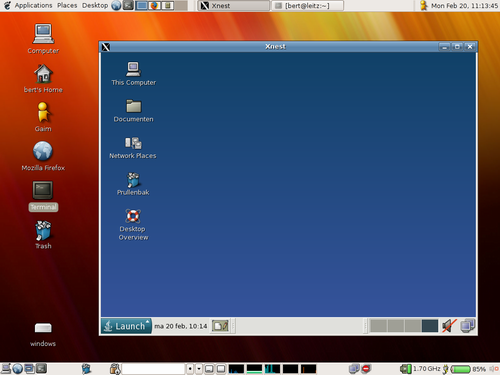Open the first dropdown arrow after entry field
Image resolution: width=500 pixels, height=375 pixels.
tap(190, 369)
